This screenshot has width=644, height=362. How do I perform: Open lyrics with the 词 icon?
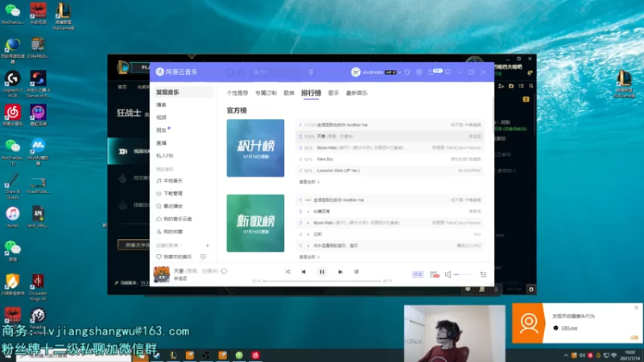point(356,272)
